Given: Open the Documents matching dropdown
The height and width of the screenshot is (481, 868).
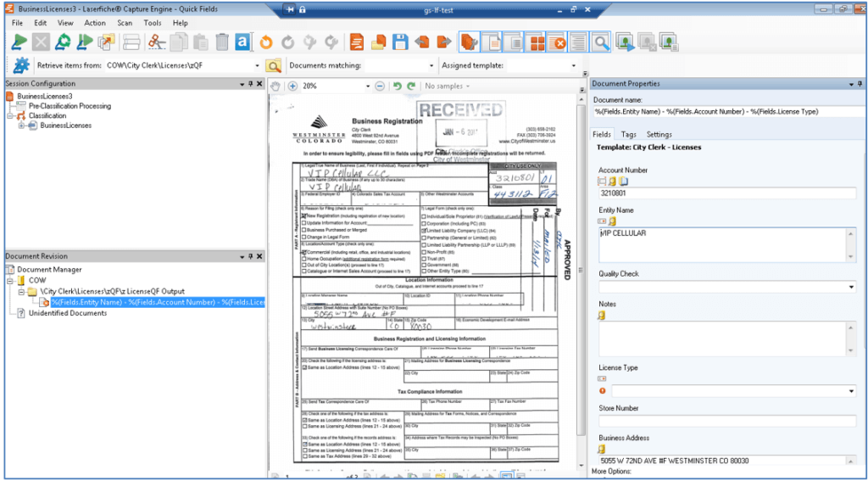Looking at the screenshot, I should [430, 65].
